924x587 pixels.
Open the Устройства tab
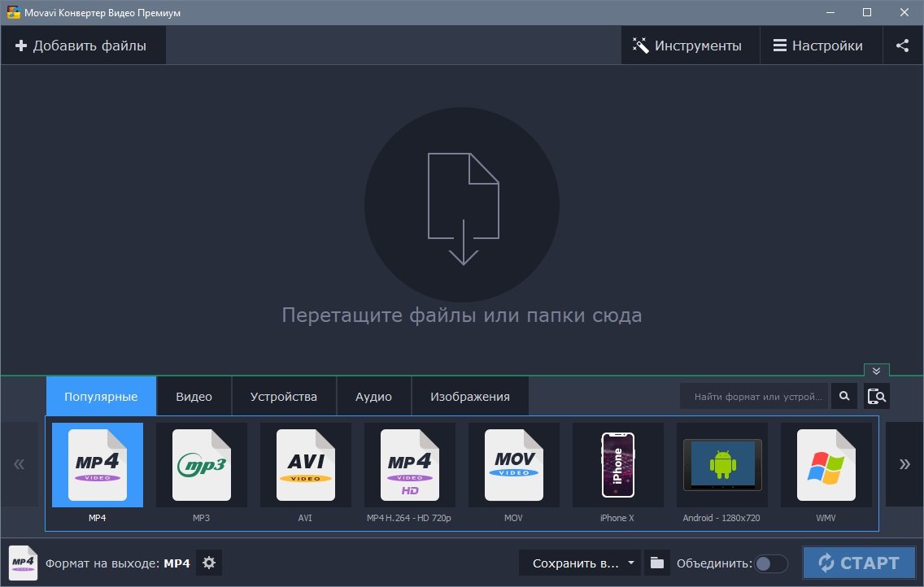pyautogui.click(x=283, y=397)
